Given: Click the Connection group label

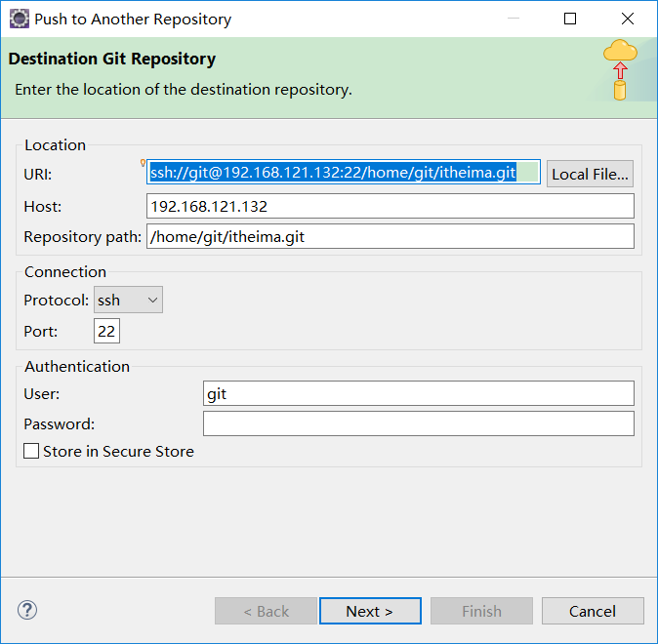Looking at the screenshot, I should point(65,272).
